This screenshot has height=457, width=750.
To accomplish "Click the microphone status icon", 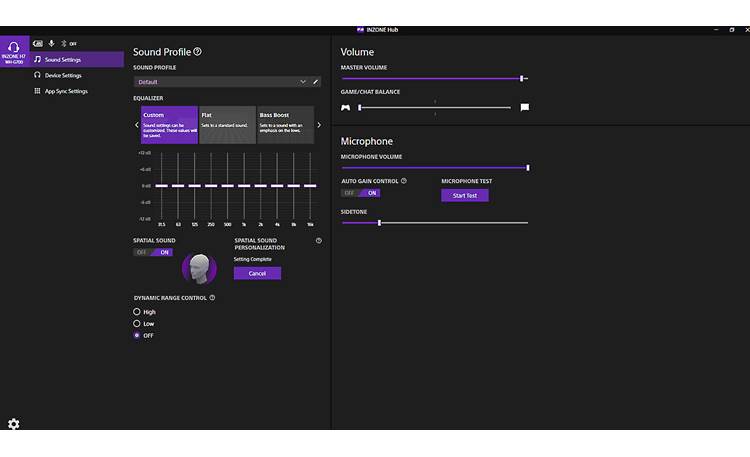I will (x=51, y=44).
